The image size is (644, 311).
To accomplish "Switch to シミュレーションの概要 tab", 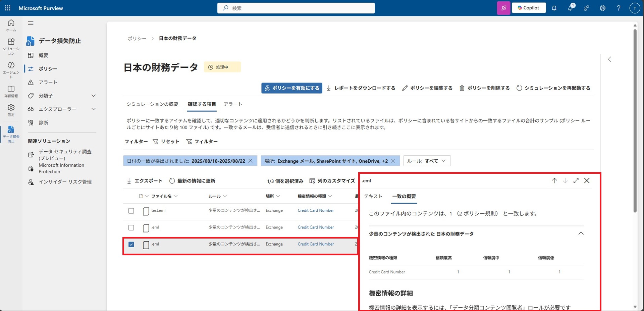I will tap(152, 104).
